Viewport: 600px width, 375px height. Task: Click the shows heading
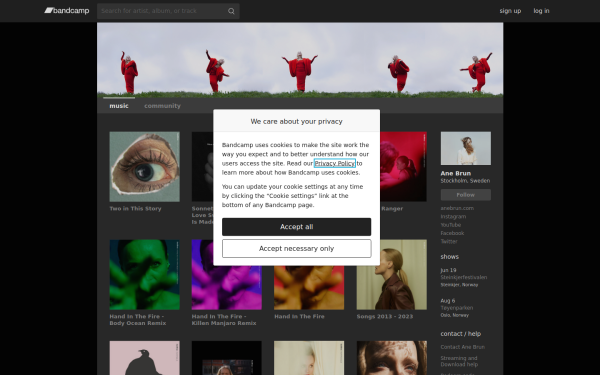(x=450, y=257)
